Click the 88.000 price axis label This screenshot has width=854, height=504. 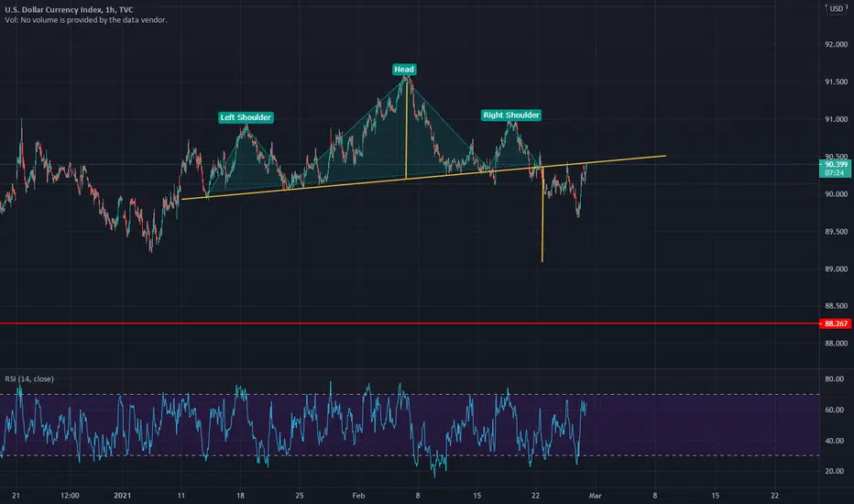[836, 344]
